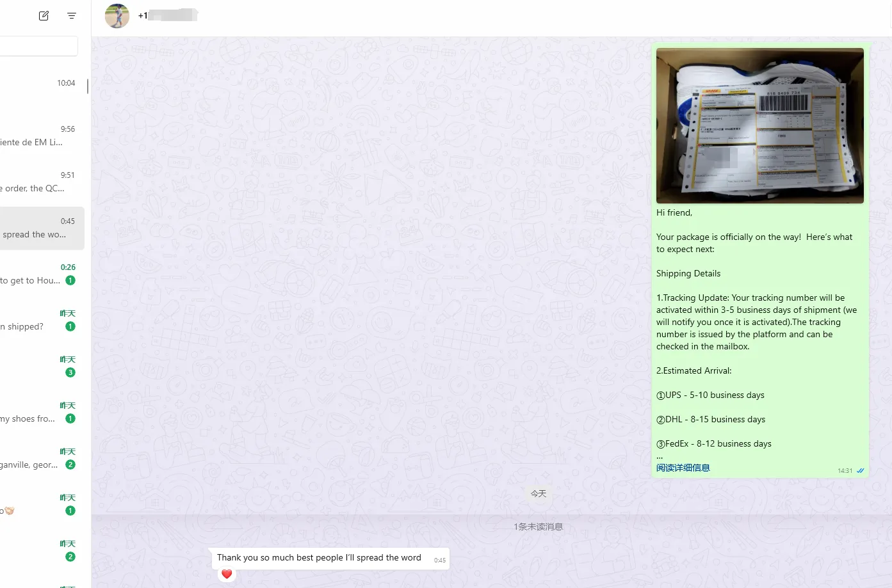Click unread badge on 0:26 chat
892x588 pixels.
70,280
